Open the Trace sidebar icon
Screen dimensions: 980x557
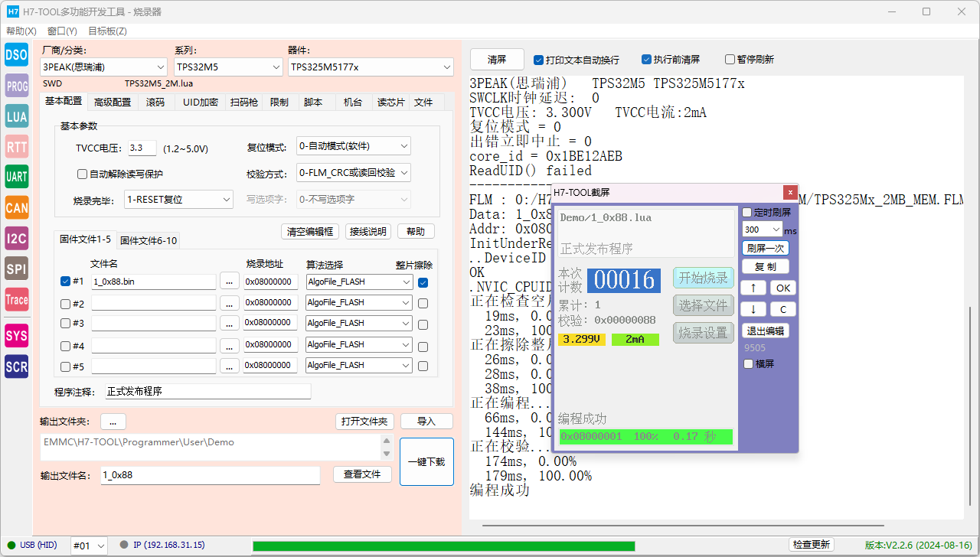16,299
